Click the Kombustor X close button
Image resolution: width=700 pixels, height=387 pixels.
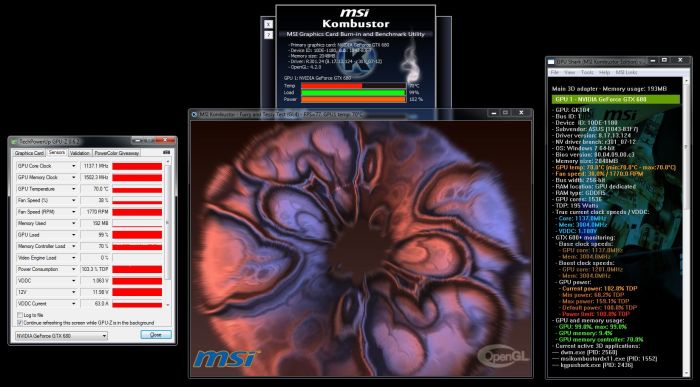(x=268, y=25)
